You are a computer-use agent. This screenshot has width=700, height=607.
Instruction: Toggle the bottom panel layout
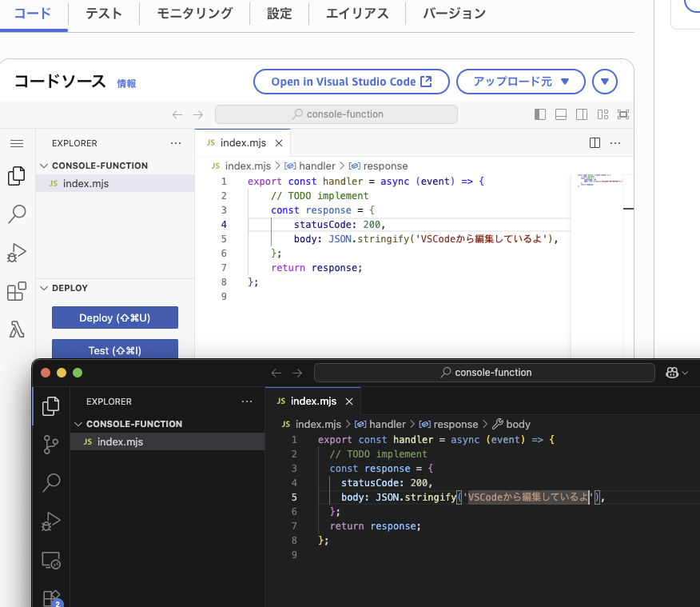[561, 114]
